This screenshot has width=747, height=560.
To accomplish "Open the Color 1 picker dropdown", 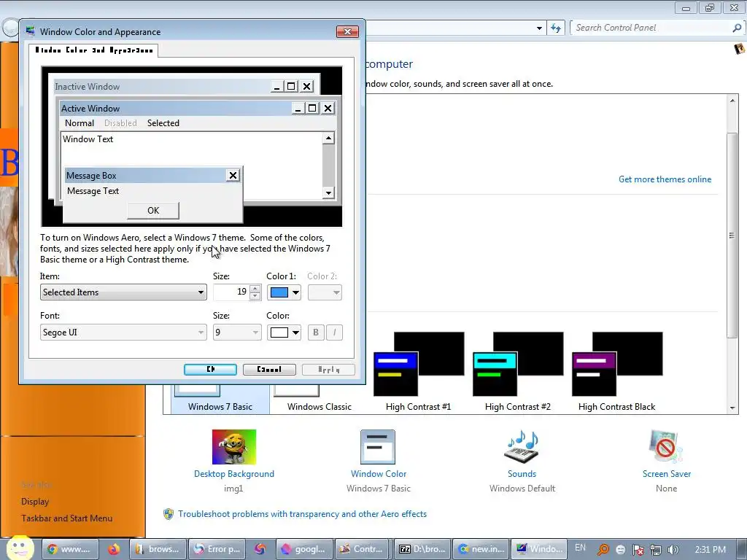I will tap(284, 292).
